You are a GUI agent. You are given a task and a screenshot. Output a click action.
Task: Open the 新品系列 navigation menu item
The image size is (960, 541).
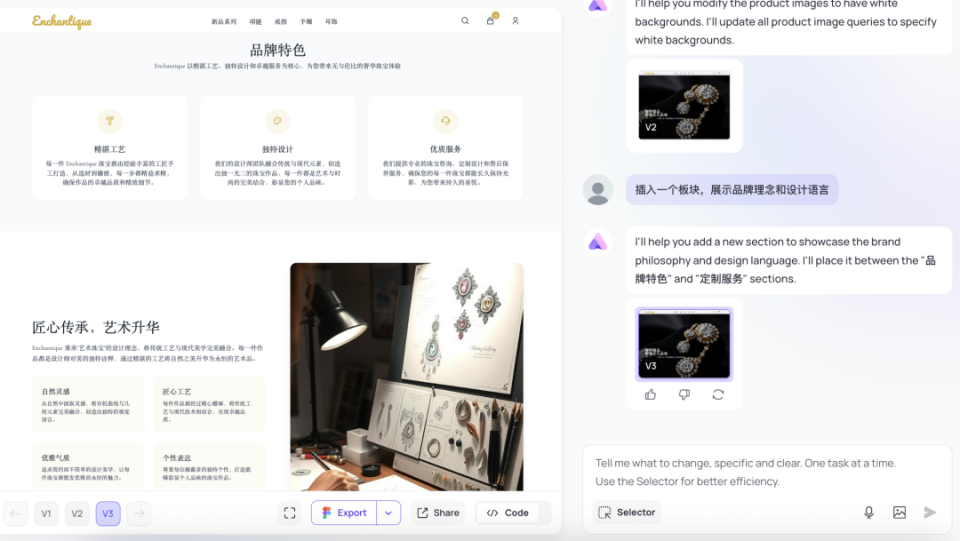tap(223, 21)
